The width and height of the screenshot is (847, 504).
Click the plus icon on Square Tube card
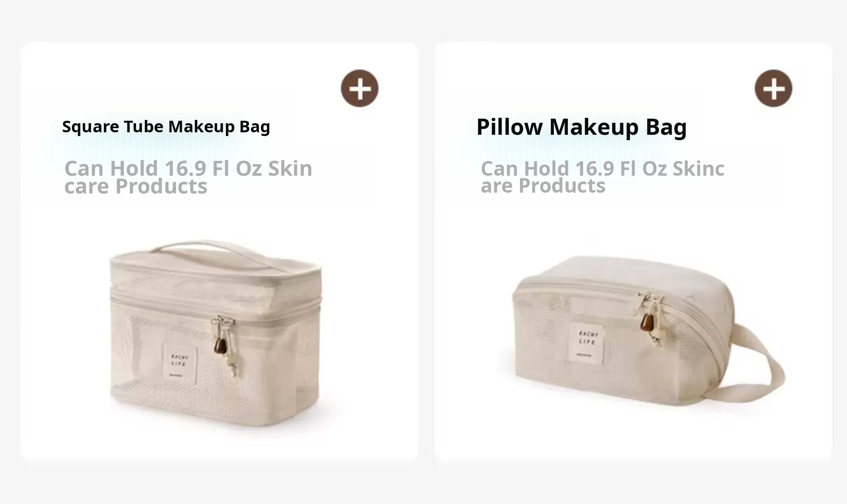[359, 88]
